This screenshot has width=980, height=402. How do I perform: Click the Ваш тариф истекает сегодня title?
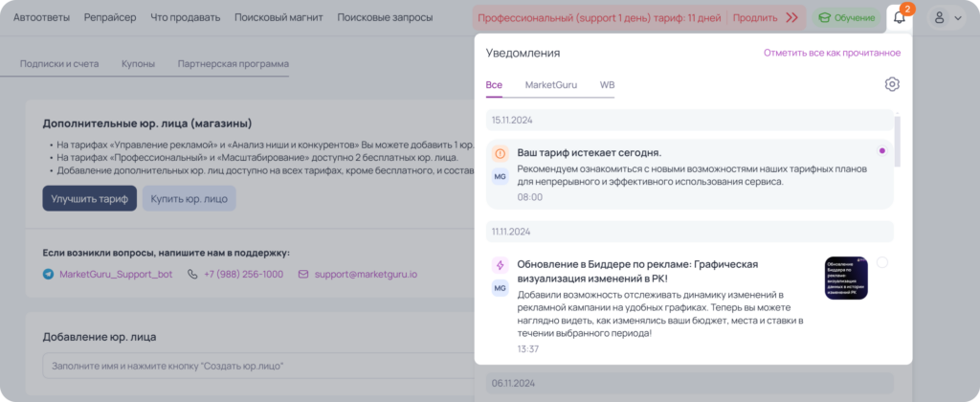tap(590, 153)
